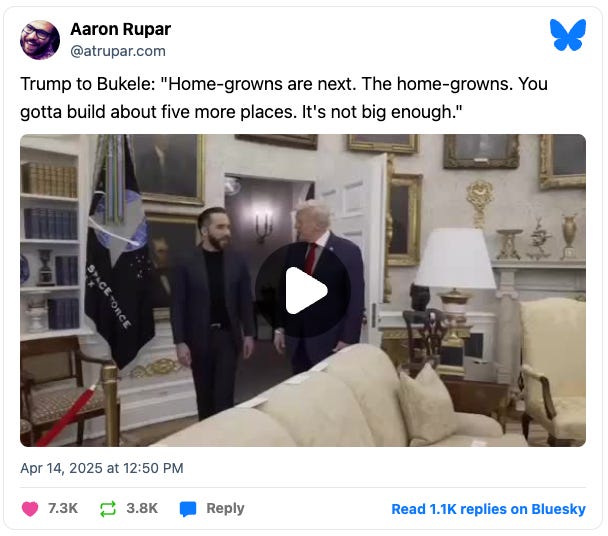608x536 pixels.
Task: Play the embedded video
Action: point(303,290)
